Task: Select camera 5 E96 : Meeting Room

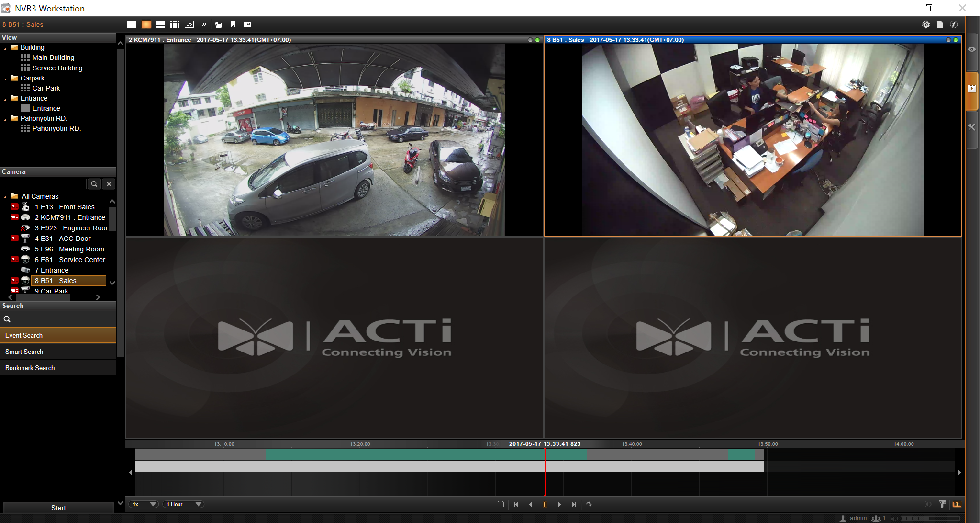Action: click(x=69, y=249)
